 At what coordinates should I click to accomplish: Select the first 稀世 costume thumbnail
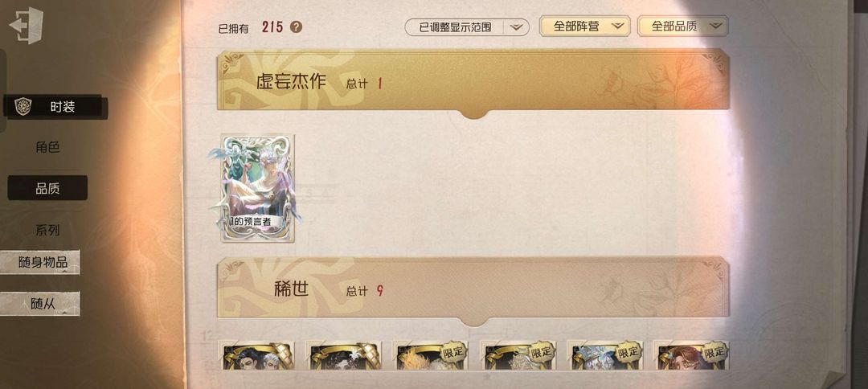(x=258, y=356)
